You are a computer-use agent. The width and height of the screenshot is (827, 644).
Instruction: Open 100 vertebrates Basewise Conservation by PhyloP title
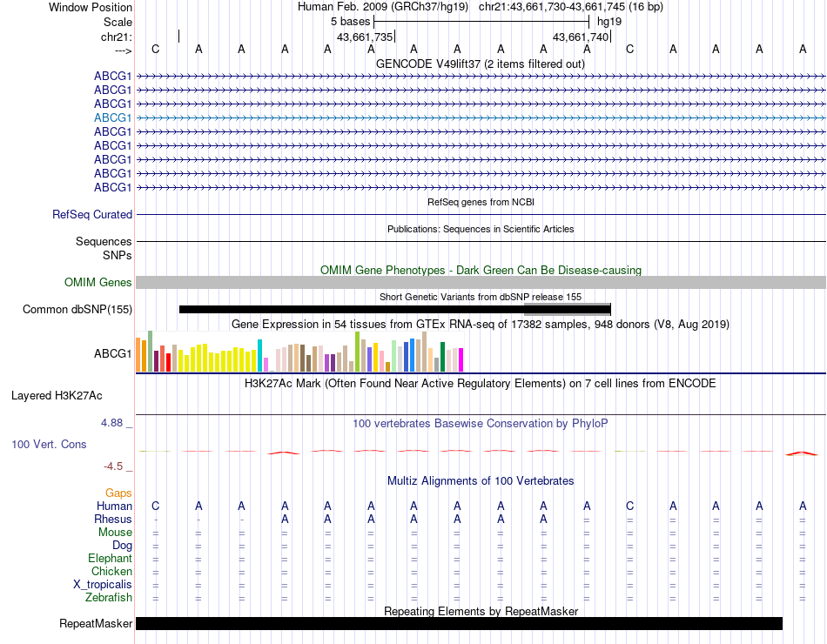coord(480,424)
